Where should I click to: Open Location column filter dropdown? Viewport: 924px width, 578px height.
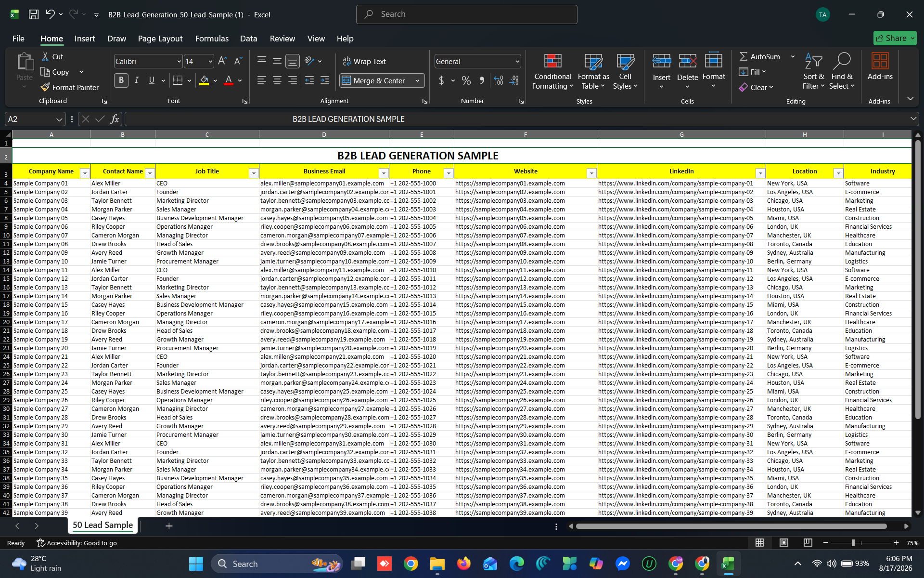[x=838, y=173]
